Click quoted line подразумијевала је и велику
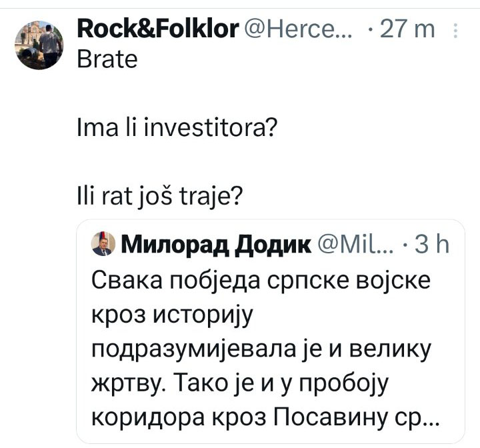Image resolution: width=480 pixels, height=448 pixels. coord(261,349)
